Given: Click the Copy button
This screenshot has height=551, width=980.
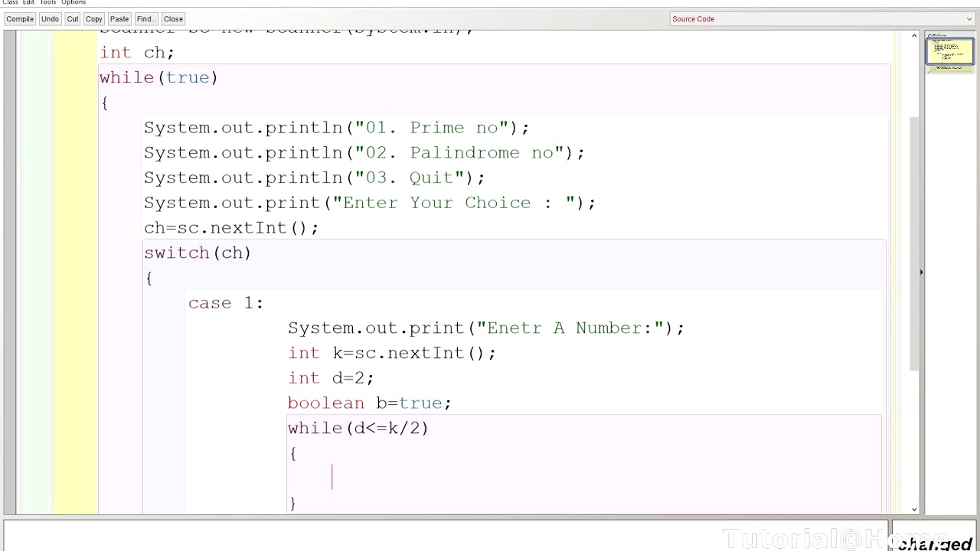Looking at the screenshot, I should coord(94,19).
